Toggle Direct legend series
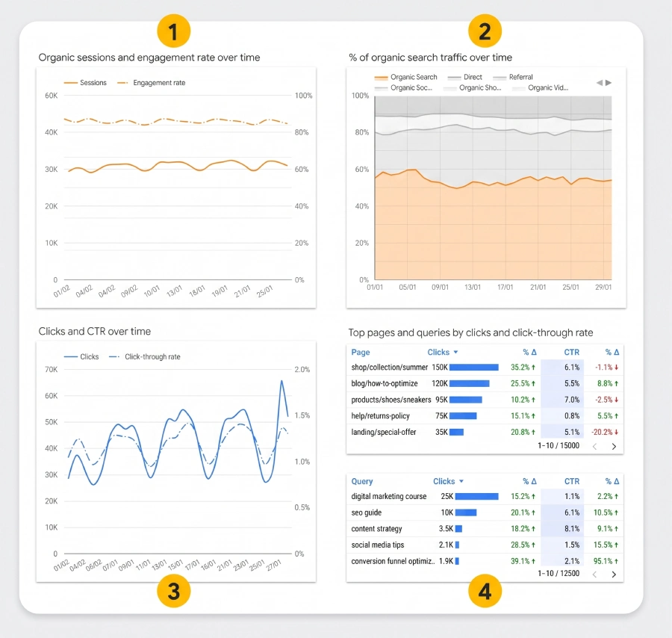The height and width of the screenshot is (638, 672). point(465,77)
